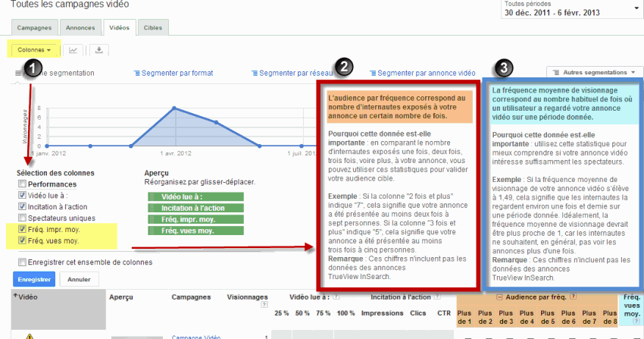Click the 'Plus de 8' column header
The width and height of the screenshot is (644, 339).
(x=610, y=317)
